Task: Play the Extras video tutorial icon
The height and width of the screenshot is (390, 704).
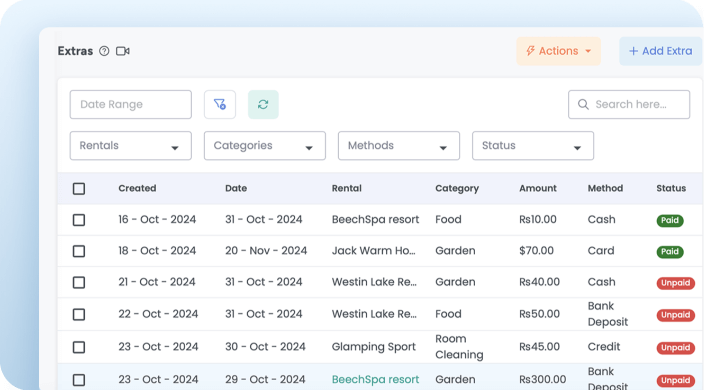Action: point(123,51)
